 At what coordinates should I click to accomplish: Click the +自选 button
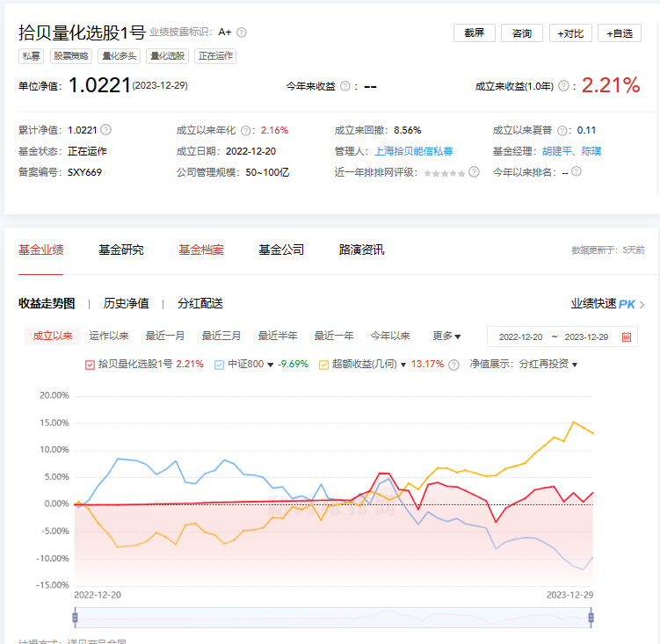tap(620, 33)
